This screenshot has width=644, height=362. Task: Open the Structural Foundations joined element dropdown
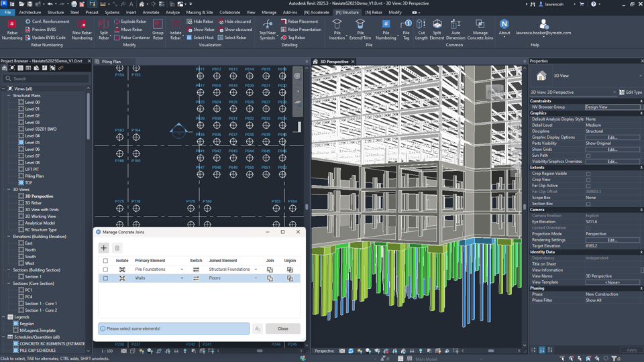coord(256,269)
